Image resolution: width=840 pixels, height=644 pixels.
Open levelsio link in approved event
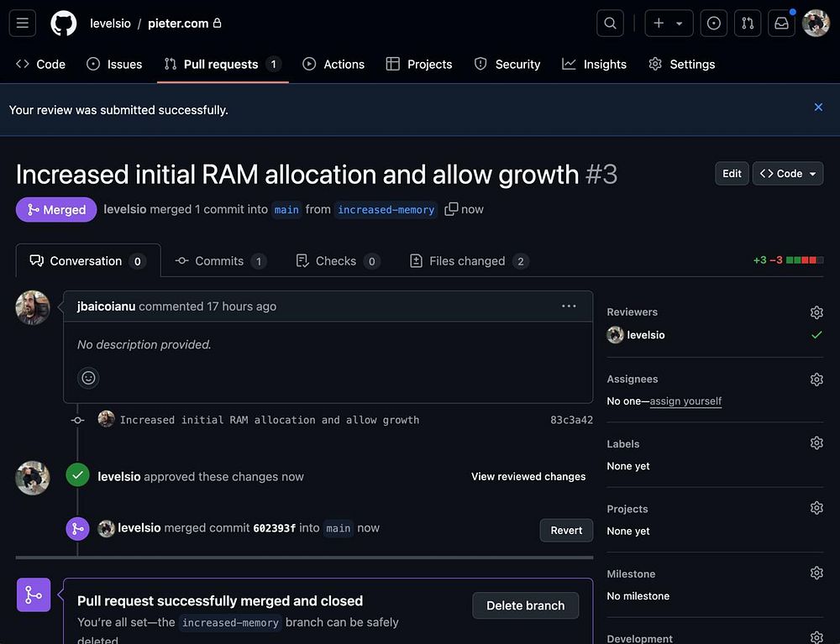[119, 476]
